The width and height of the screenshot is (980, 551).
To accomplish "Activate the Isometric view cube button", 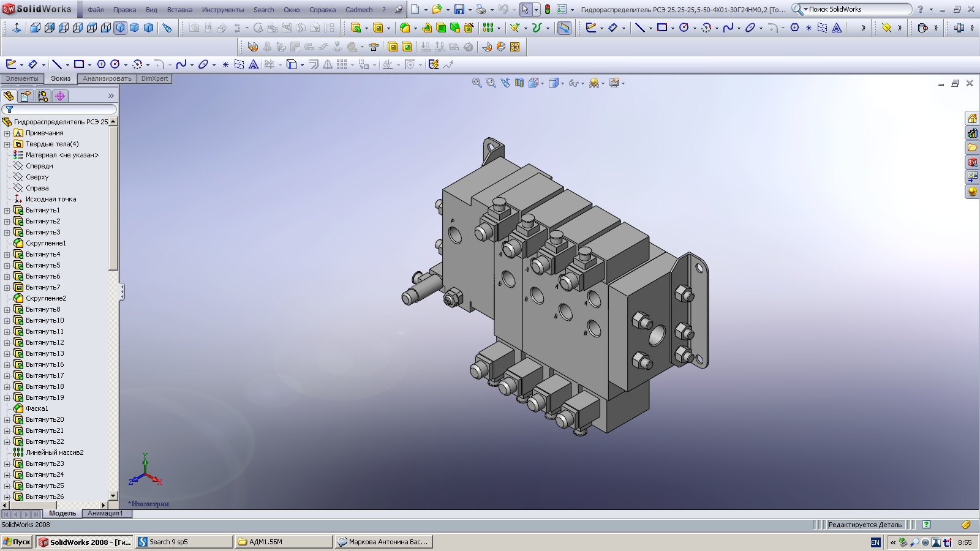I will coord(120,28).
